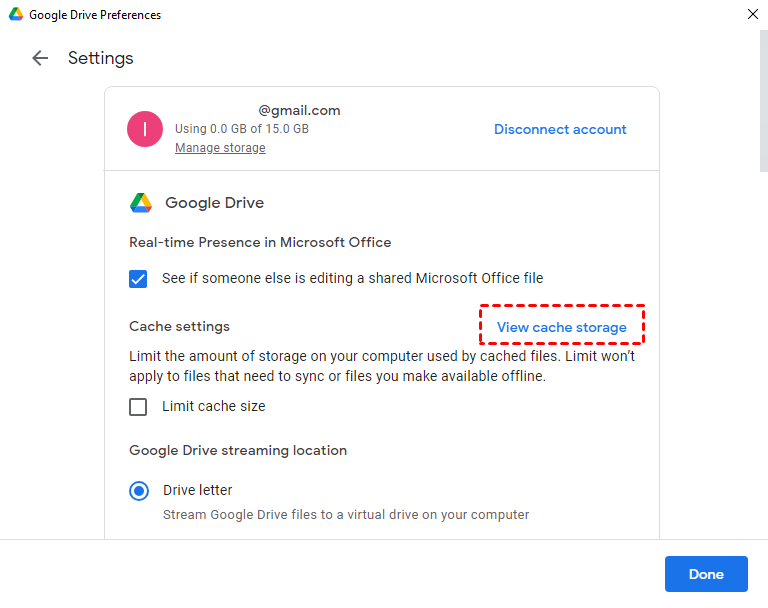Close the Google Drive Preferences window

pyautogui.click(x=752, y=15)
